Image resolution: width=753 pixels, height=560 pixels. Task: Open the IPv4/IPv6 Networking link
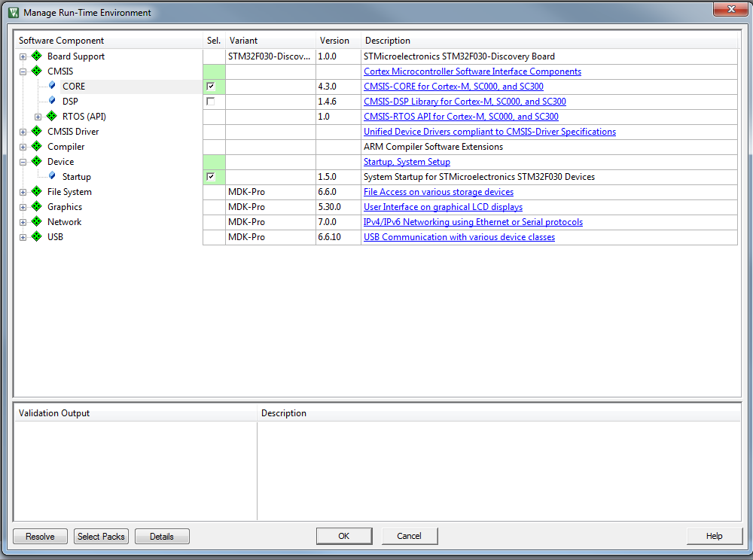473,222
